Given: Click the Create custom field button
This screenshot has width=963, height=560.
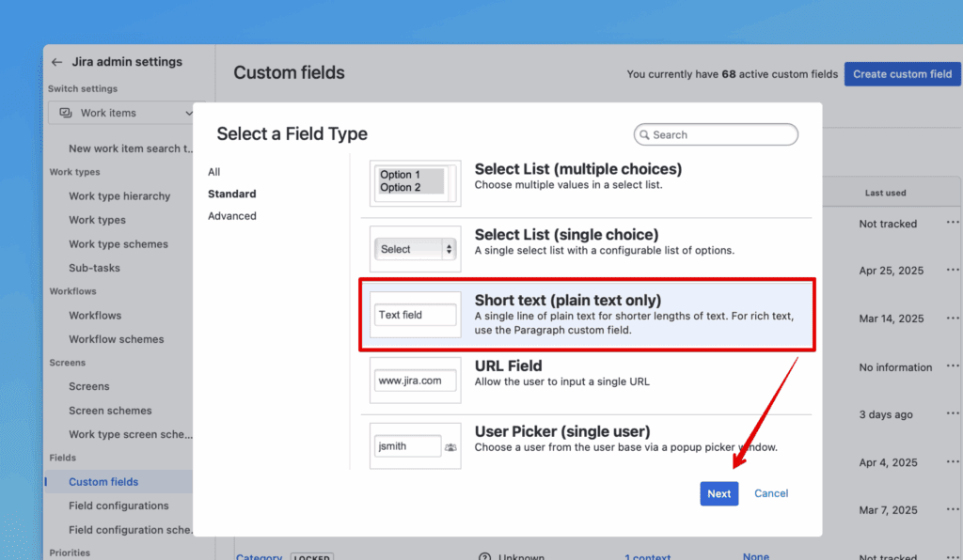Looking at the screenshot, I should point(902,74).
